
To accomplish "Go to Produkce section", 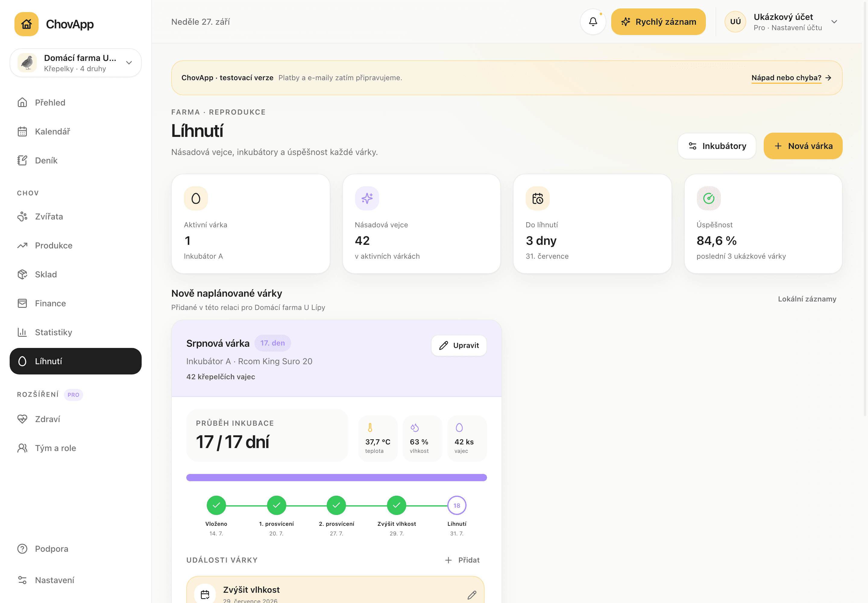I will (76, 246).
